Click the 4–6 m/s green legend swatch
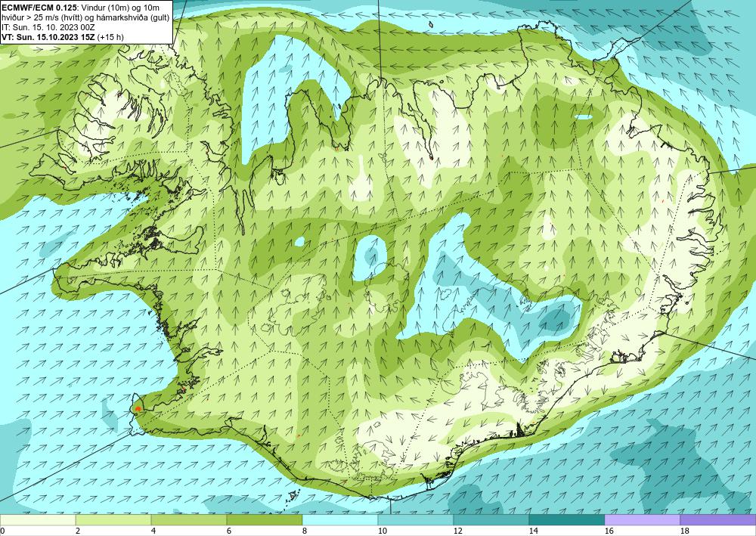Screen dimensions: 756x536 (189, 519)
